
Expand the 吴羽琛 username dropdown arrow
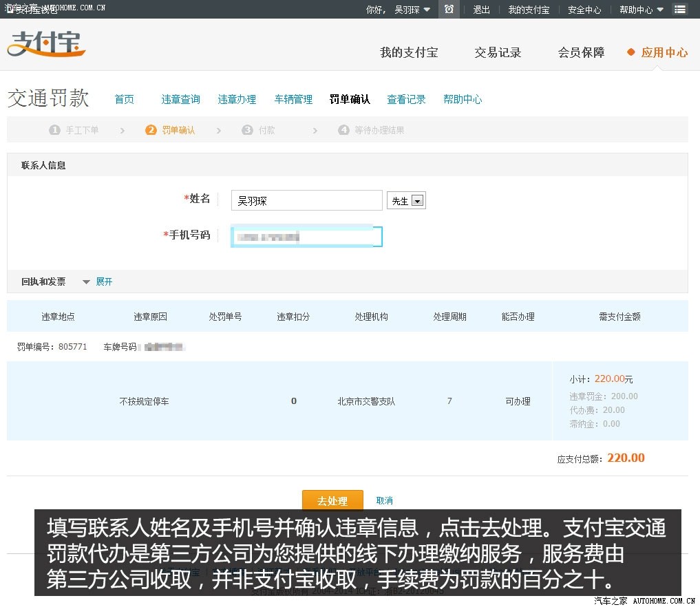point(427,10)
